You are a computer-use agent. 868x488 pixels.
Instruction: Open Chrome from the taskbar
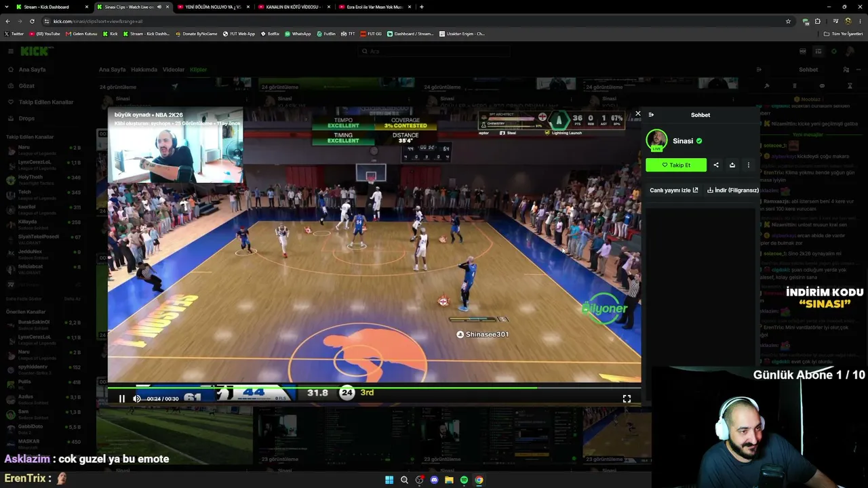[479, 480]
